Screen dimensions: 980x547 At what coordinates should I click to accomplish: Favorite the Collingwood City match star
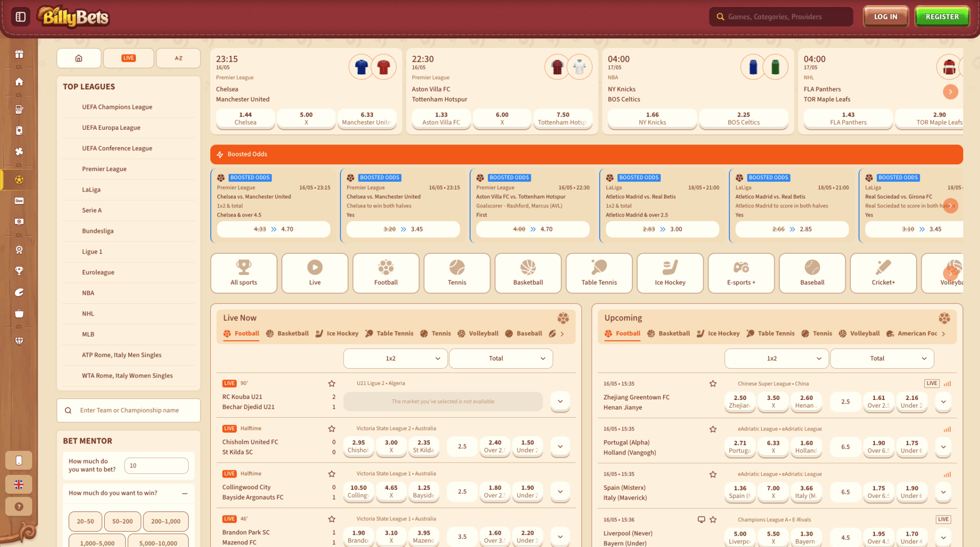pos(332,474)
